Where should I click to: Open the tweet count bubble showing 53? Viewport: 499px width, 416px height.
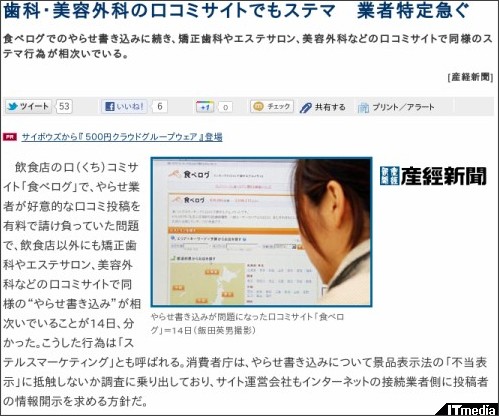click(64, 107)
